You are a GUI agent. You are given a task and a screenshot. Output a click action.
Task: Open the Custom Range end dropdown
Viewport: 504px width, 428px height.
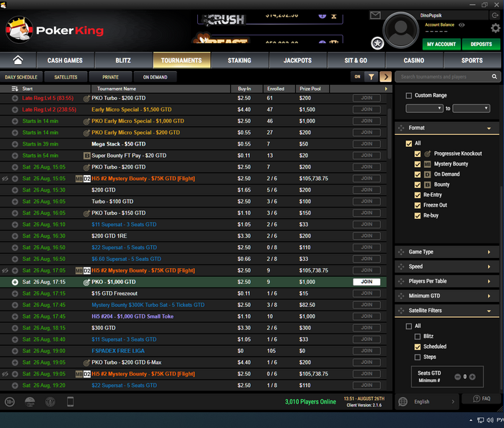coord(471,108)
